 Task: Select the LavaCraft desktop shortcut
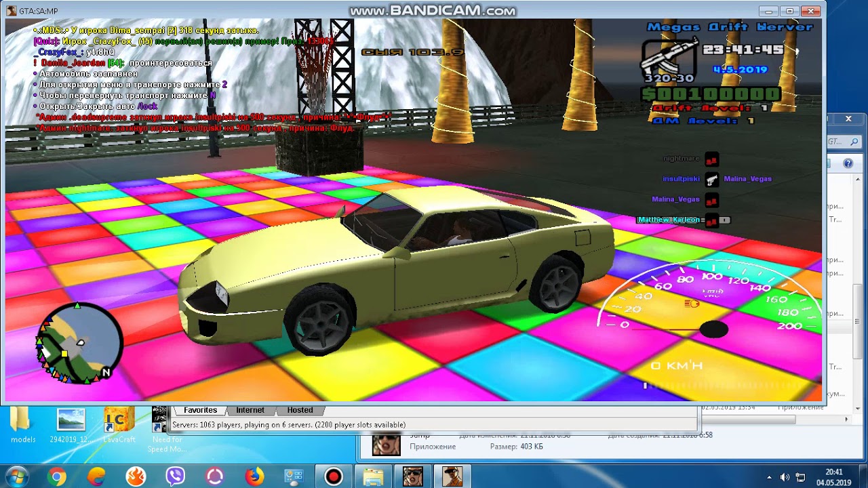coord(119,426)
